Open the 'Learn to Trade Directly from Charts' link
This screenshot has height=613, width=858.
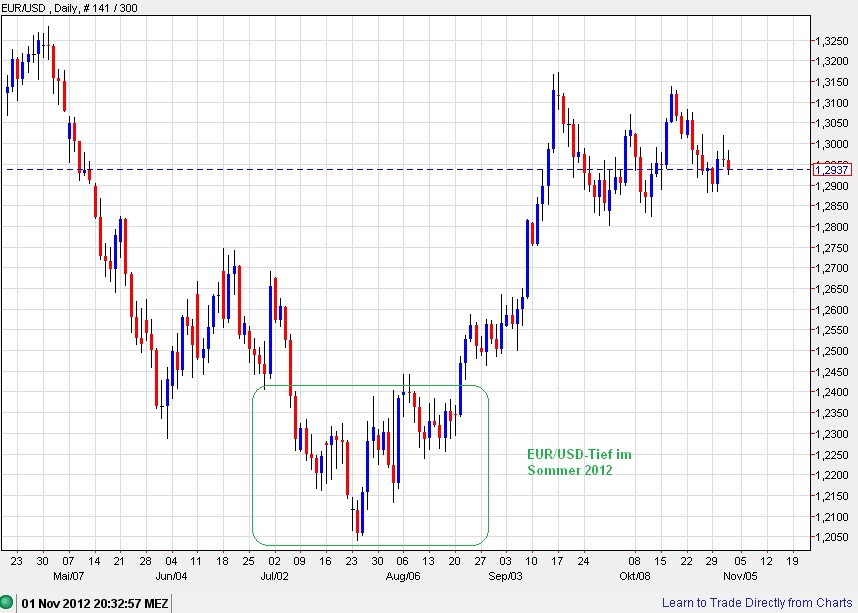[757, 603]
